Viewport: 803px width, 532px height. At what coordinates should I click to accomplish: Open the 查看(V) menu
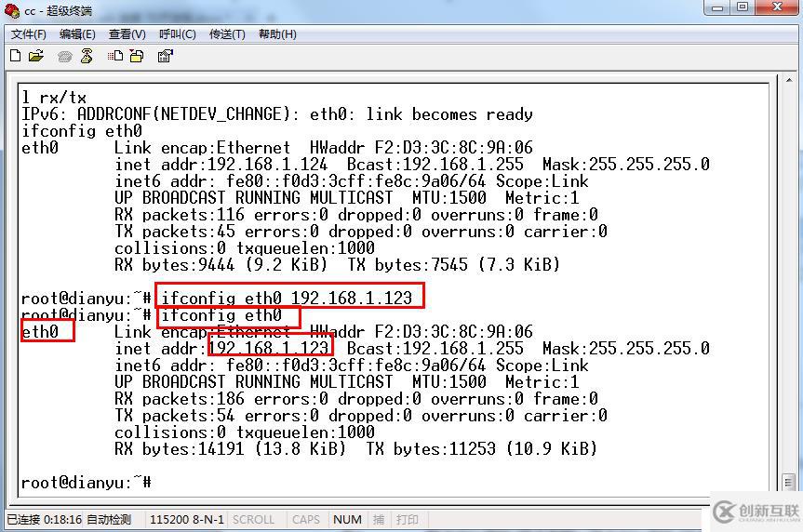point(127,34)
